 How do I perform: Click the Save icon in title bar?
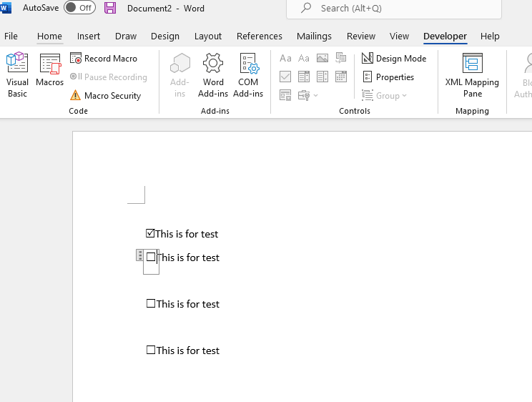point(110,8)
